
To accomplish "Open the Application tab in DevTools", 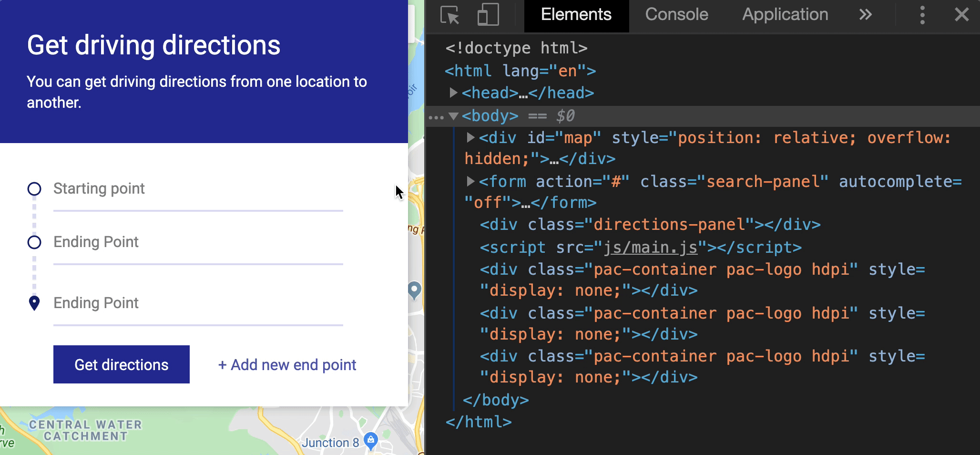I will point(785,15).
